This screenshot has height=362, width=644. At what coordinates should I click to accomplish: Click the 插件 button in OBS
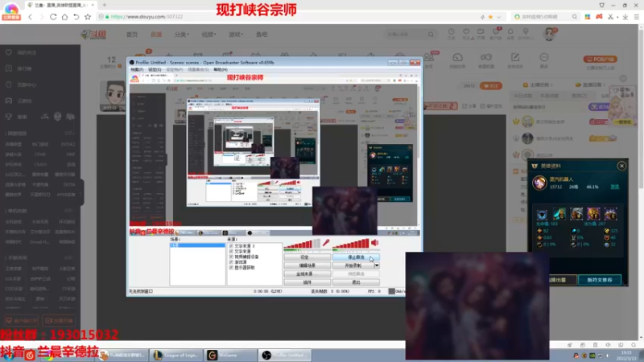click(x=308, y=282)
